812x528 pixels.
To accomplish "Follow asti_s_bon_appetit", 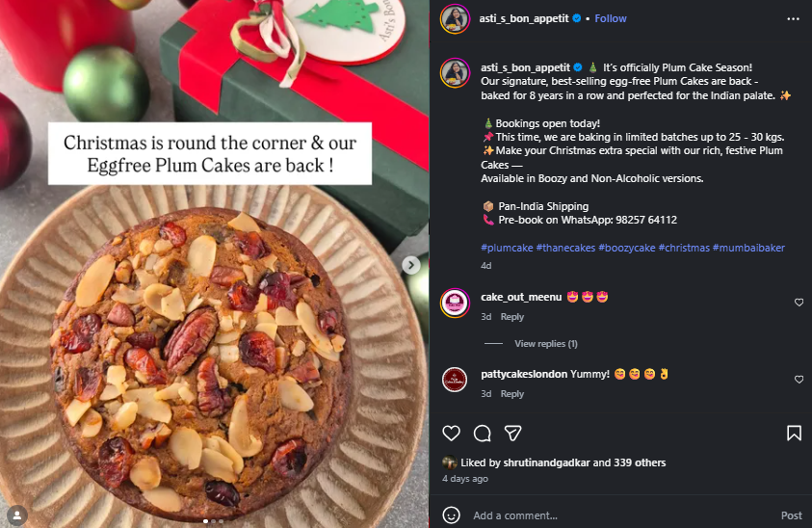I will [x=611, y=18].
